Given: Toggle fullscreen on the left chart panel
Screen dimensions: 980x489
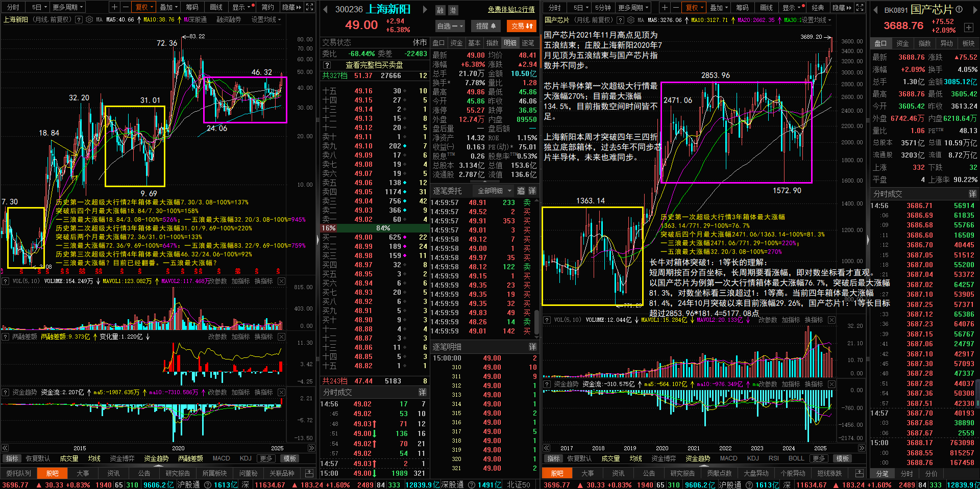Looking at the screenshot, I should pyautogui.click(x=309, y=7).
